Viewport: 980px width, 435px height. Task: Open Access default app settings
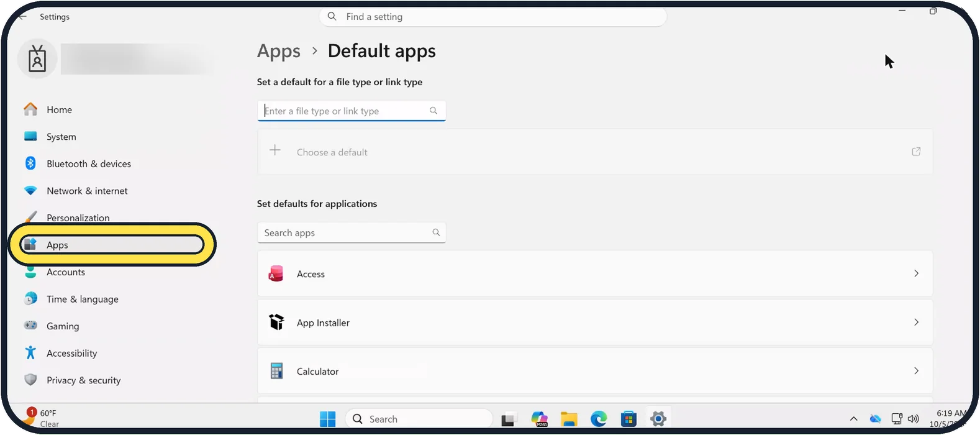[x=595, y=273]
